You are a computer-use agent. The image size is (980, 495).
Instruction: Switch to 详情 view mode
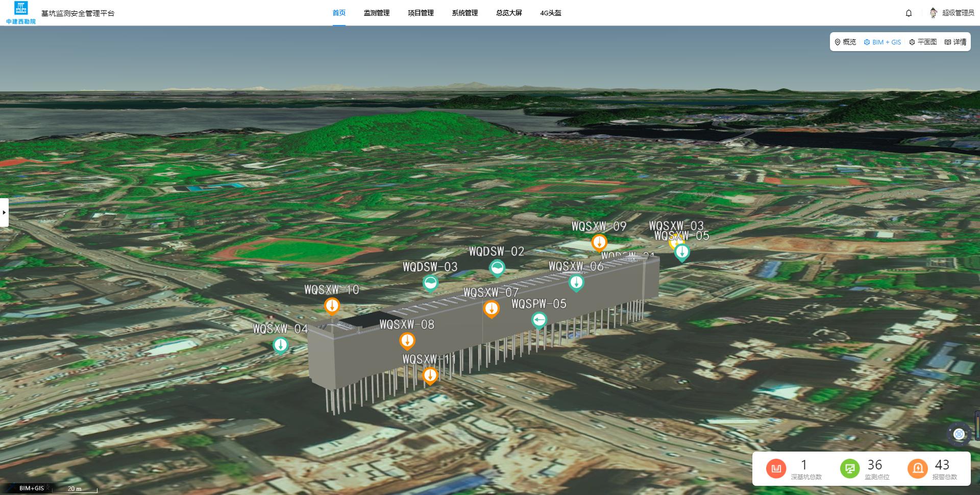click(955, 42)
